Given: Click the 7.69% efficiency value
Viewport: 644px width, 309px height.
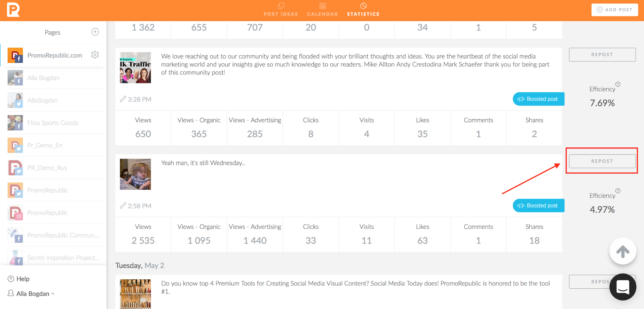Looking at the screenshot, I should pyautogui.click(x=602, y=103).
